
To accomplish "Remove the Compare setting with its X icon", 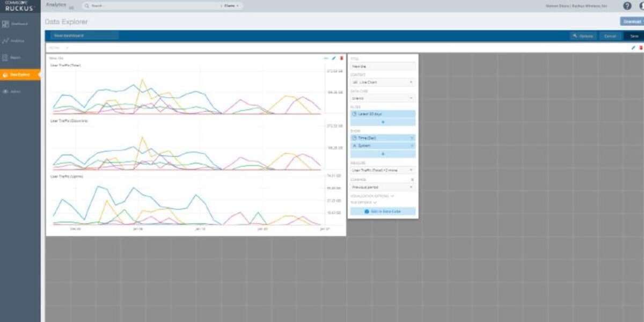I will tap(412, 179).
